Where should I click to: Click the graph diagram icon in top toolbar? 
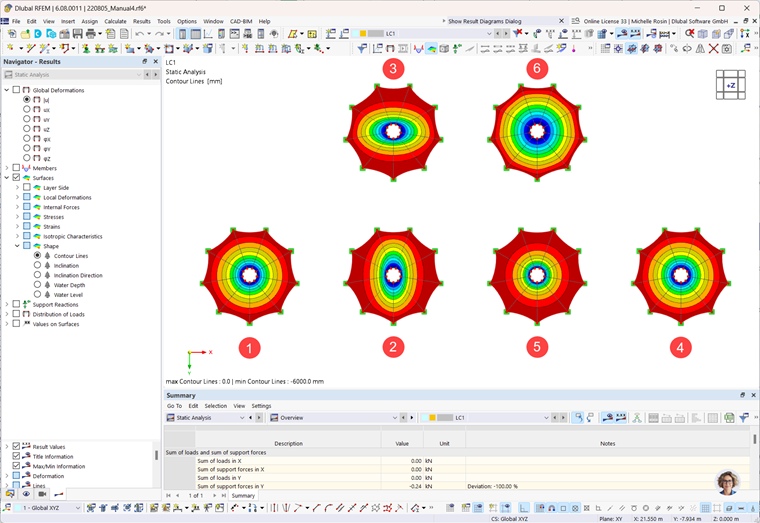click(x=208, y=34)
